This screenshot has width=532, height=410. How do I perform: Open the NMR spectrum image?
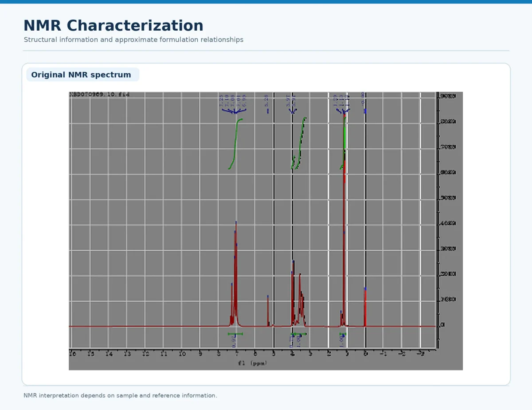(266, 231)
